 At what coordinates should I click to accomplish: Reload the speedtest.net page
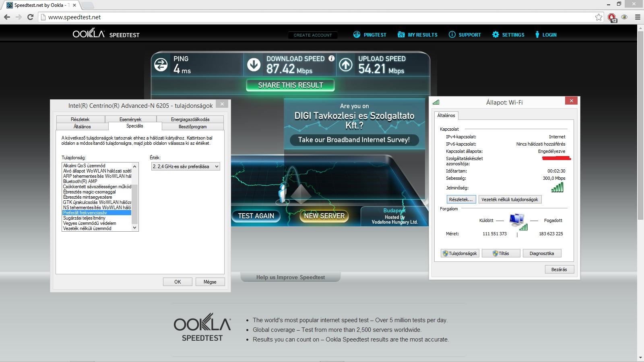tap(30, 17)
